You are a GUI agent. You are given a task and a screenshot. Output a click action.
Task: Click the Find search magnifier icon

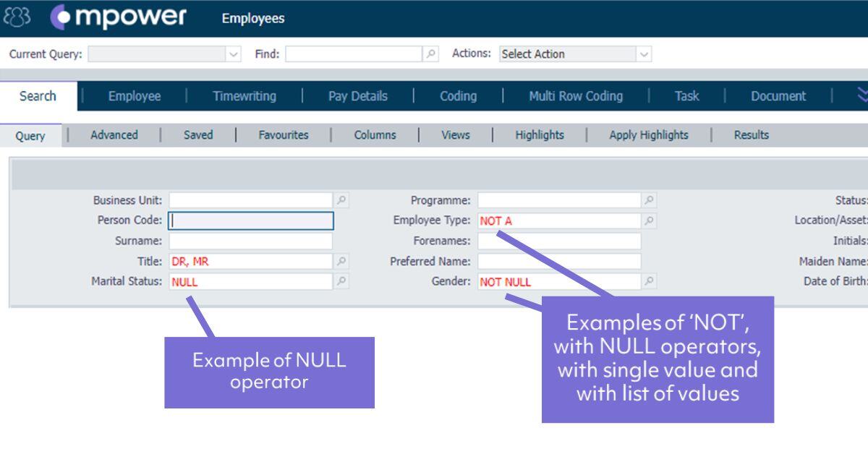click(x=431, y=54)
